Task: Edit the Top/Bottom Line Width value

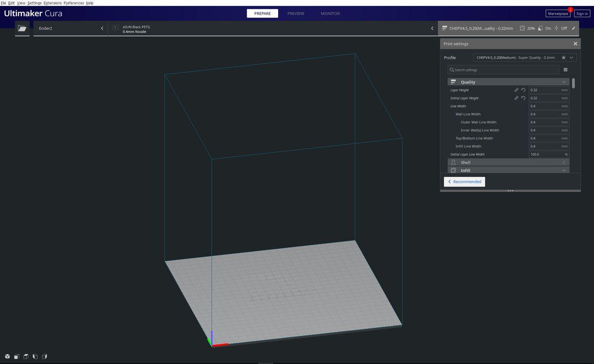Action: coord(548,138)
